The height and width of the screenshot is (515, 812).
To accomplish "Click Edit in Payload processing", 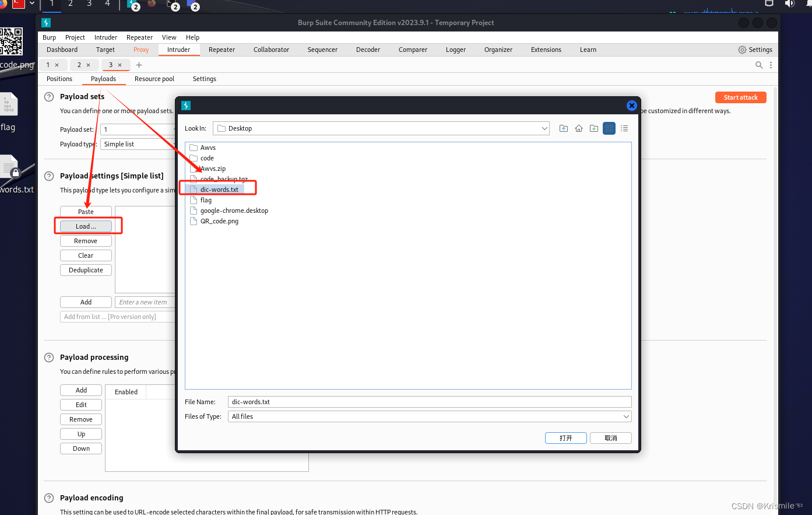I will point(81,405).
